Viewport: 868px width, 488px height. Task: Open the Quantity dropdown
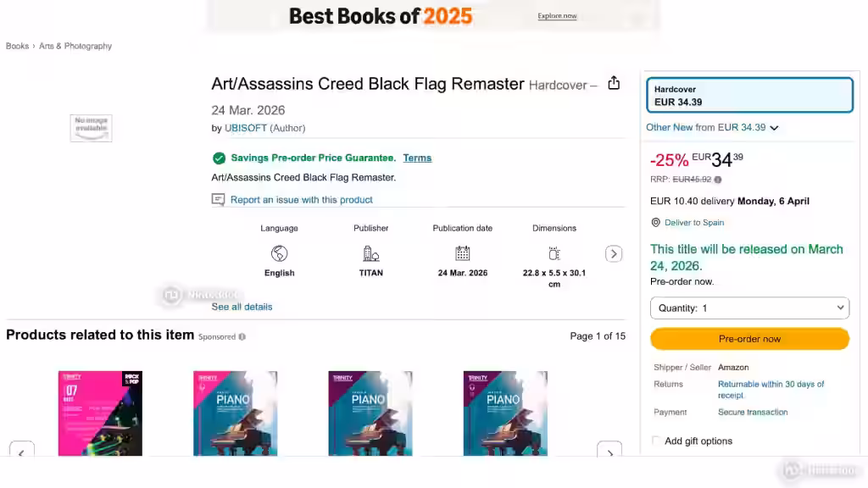[749, 308]
